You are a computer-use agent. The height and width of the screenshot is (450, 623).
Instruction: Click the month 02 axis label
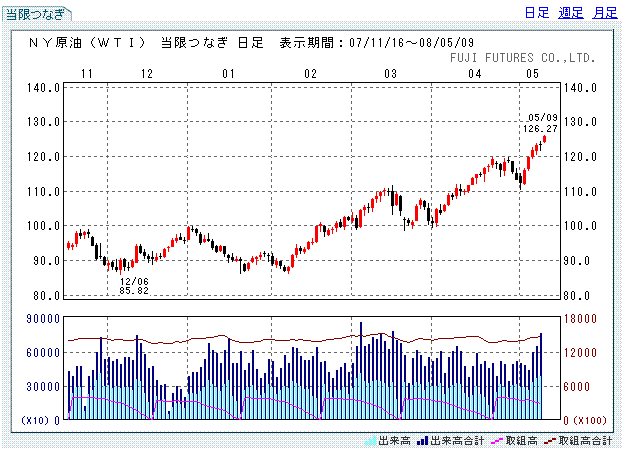coord(310,74)
